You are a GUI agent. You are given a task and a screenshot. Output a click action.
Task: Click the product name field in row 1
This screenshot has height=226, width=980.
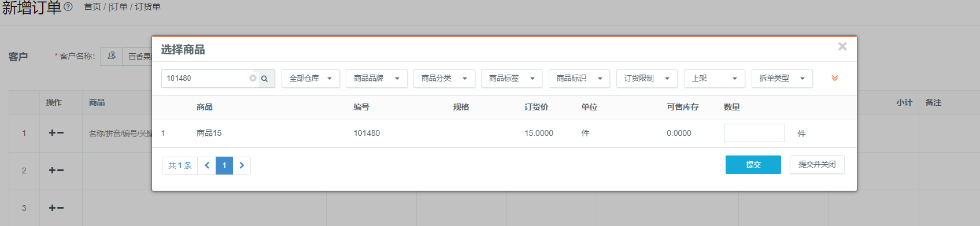[120, 134]
